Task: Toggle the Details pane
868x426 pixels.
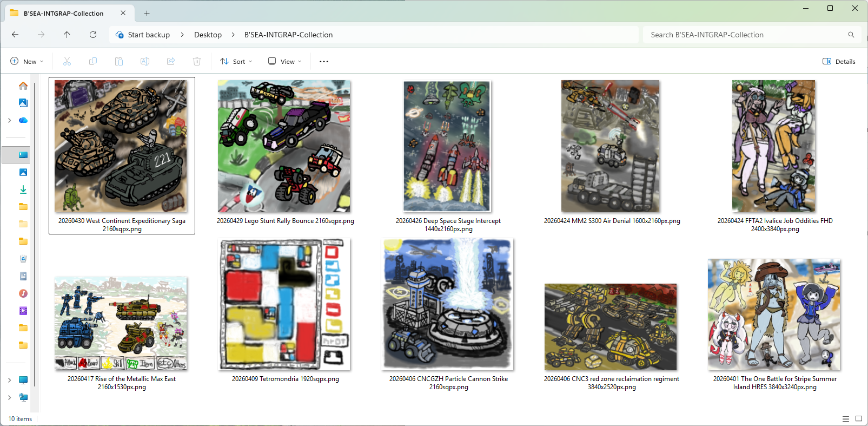Action: [839, 61]
